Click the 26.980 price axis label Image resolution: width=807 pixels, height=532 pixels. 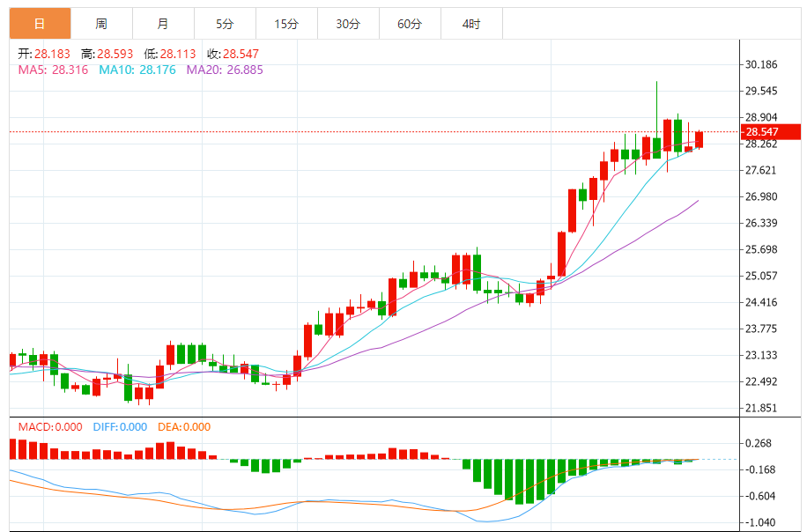click(x=761, y=196)
